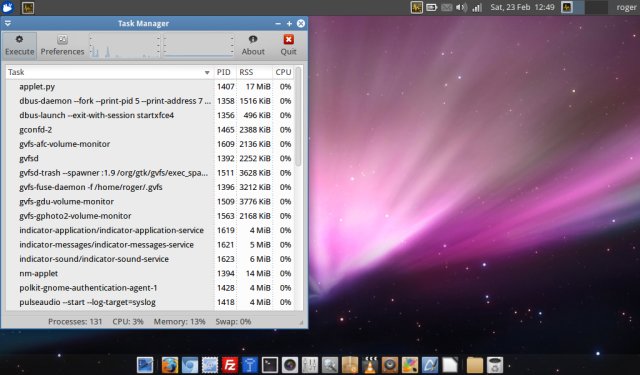
Task: Open the window menu arrow in Task Manager's title bar
Action: (x=8, y=24)
